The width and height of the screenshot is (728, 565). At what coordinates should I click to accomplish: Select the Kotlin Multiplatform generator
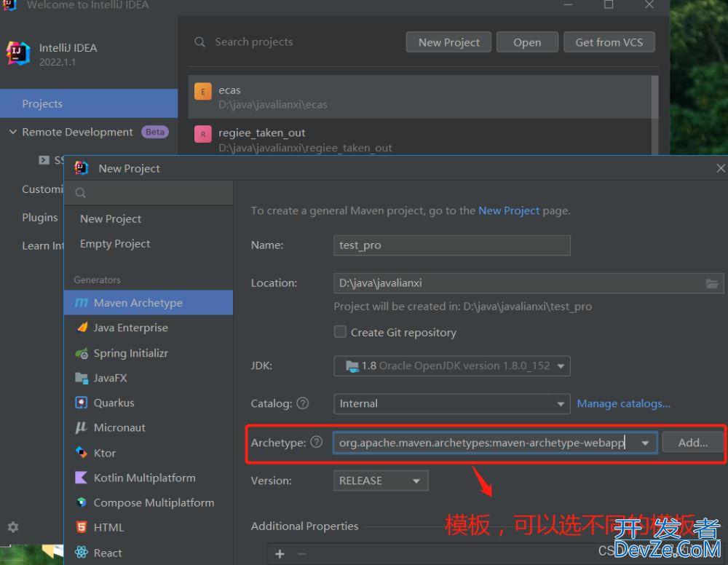coord(148,477)
